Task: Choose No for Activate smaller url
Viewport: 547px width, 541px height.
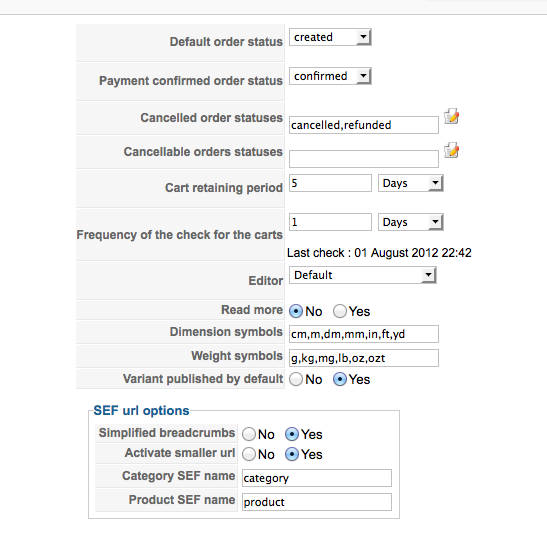Action: 249,454
